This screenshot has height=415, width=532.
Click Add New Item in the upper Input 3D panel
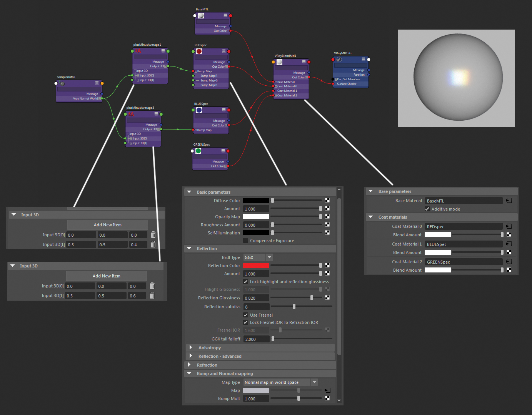coord(107,224)
